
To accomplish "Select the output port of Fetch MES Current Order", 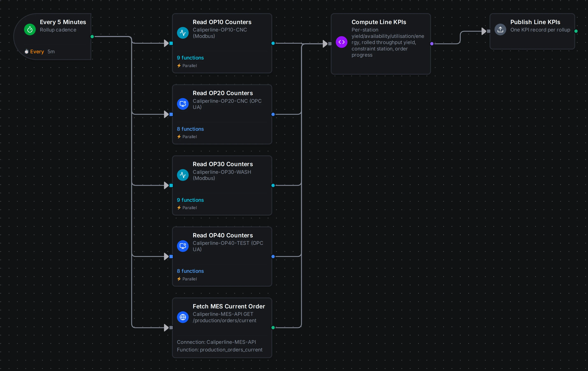I will [273, 328].
